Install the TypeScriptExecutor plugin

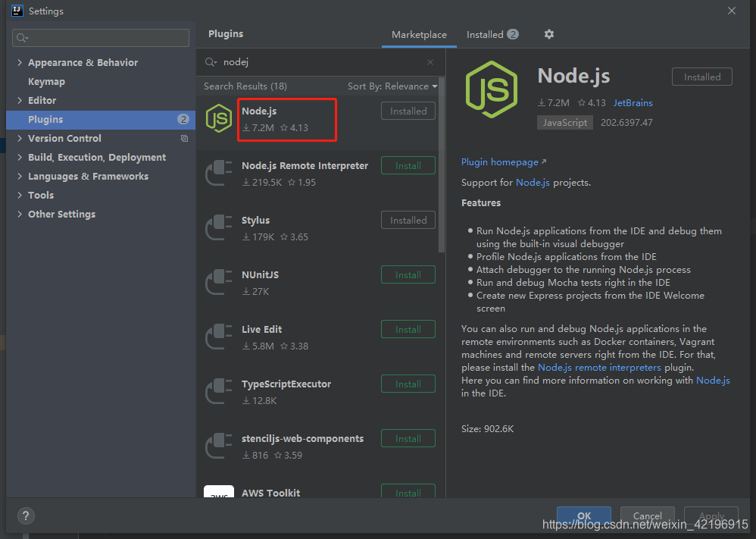click(x=408, y=384)
